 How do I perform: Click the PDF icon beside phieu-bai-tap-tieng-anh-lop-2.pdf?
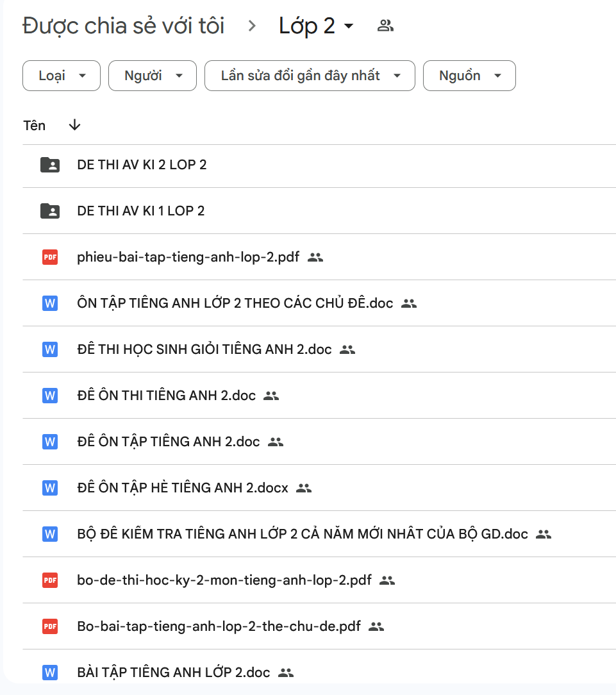[x=50, y=258]
